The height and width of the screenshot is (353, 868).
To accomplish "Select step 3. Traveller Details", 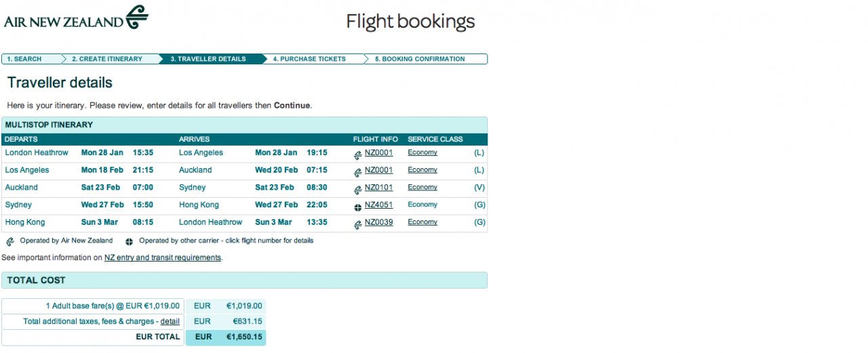I will click(208, 59).
